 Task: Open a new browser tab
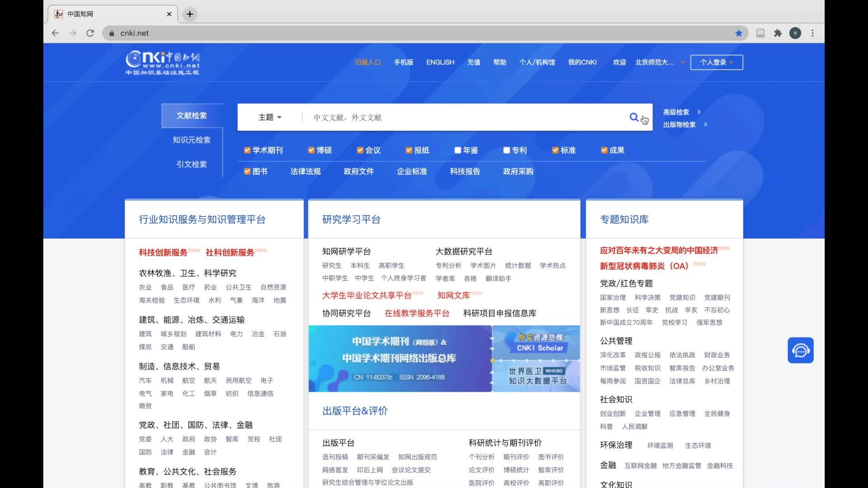[x=190, y=14]
